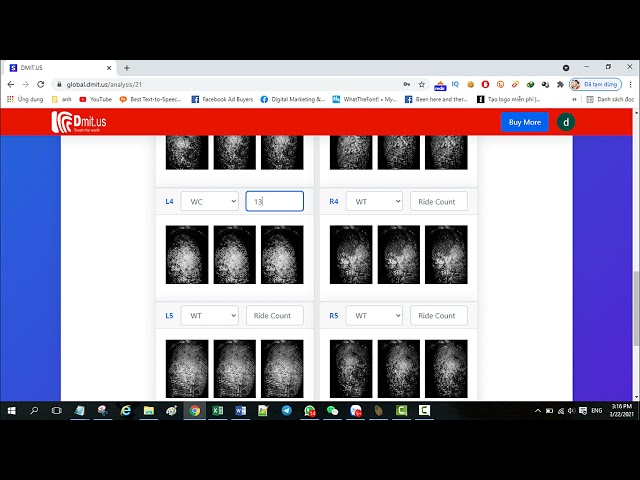The height and width of the screenshot is (480, 640).
Task: Open WeChat from the taskbar
Action: [332, 411]
